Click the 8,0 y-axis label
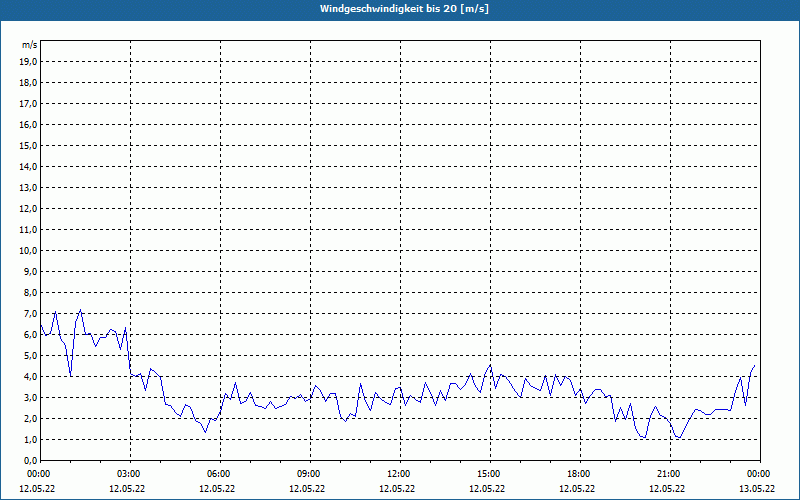Viewport: 800px width, 500px height. click(30, 293)
